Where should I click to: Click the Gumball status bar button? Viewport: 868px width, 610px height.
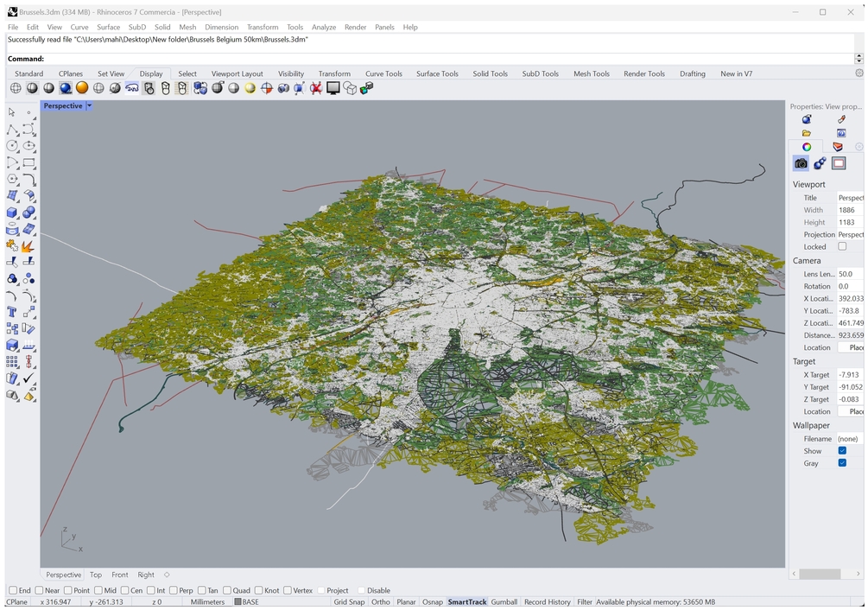pyautogui.click(x=504, y=602)
